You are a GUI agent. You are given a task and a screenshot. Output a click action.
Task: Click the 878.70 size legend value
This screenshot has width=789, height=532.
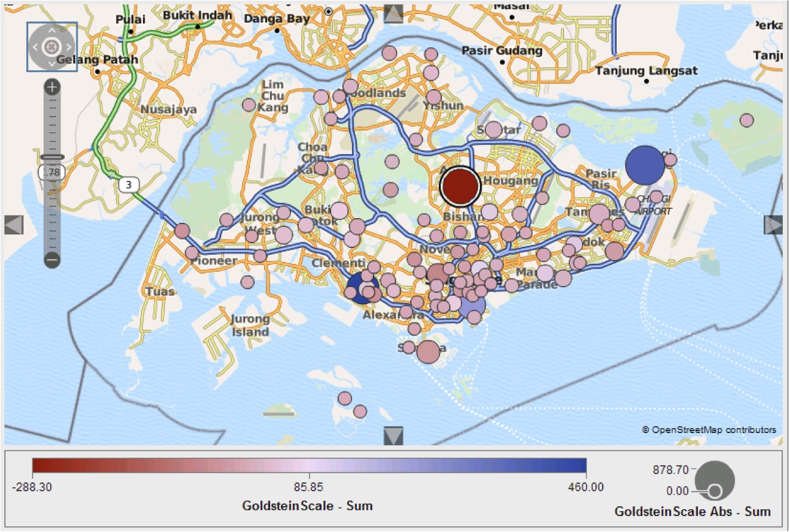[x=672, y=470]
